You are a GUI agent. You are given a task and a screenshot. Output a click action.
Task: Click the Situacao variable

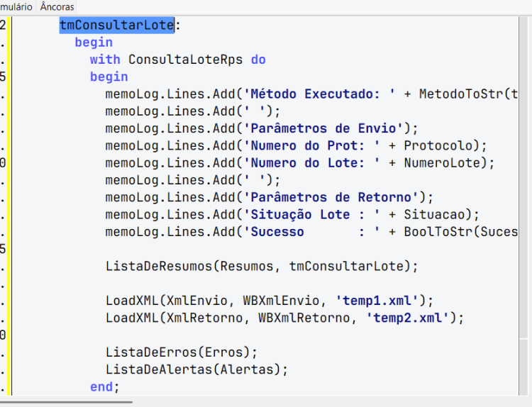tap(434, 215)
